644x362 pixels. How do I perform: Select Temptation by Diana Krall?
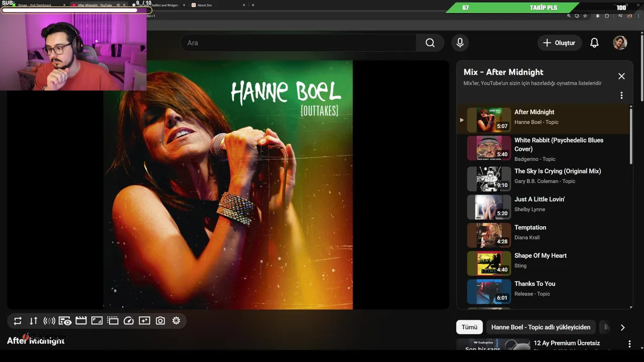click(543, 235)
